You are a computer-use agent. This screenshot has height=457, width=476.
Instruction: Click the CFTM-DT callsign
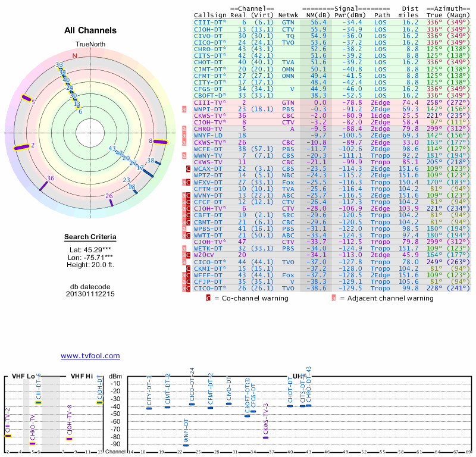[x=208, y=189]
